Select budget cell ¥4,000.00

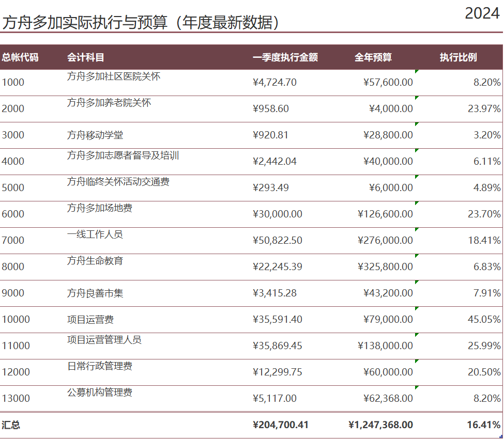point(391,108)
